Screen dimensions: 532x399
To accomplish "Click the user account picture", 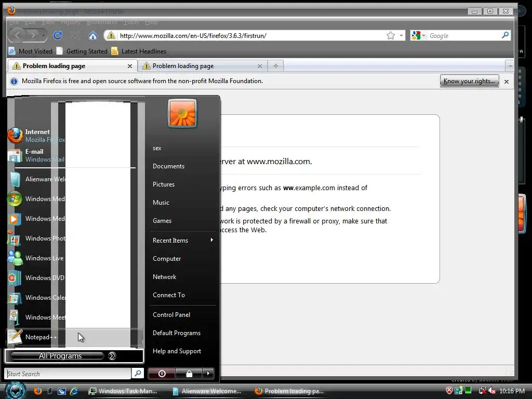I will tap(182, 113).
